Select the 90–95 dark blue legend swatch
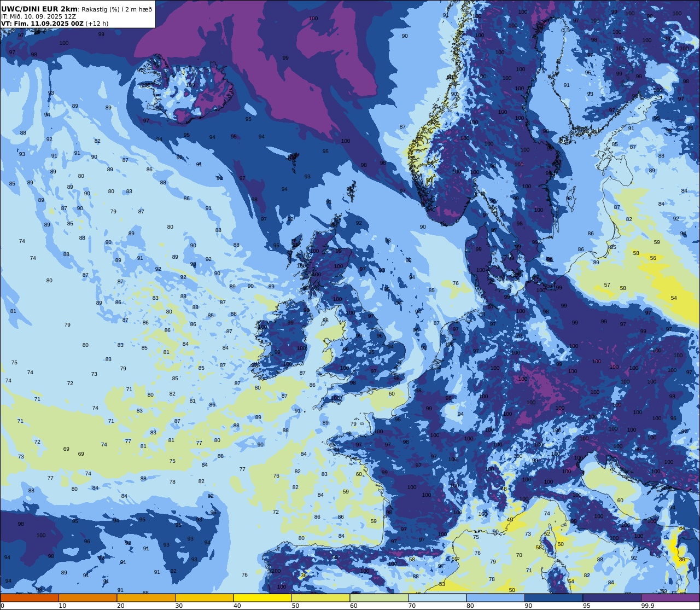Image resolution: width=700 pixels, height=610 pixels. click(x=553, y=597)
